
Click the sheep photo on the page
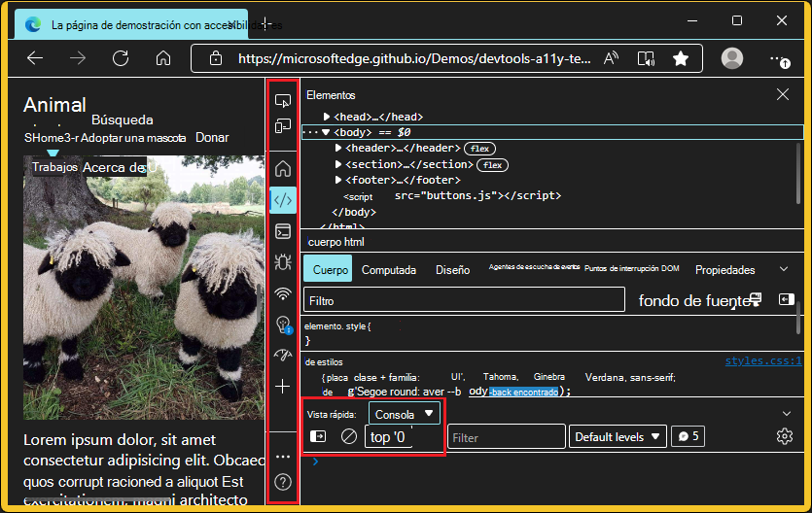[x=144, y=288]
